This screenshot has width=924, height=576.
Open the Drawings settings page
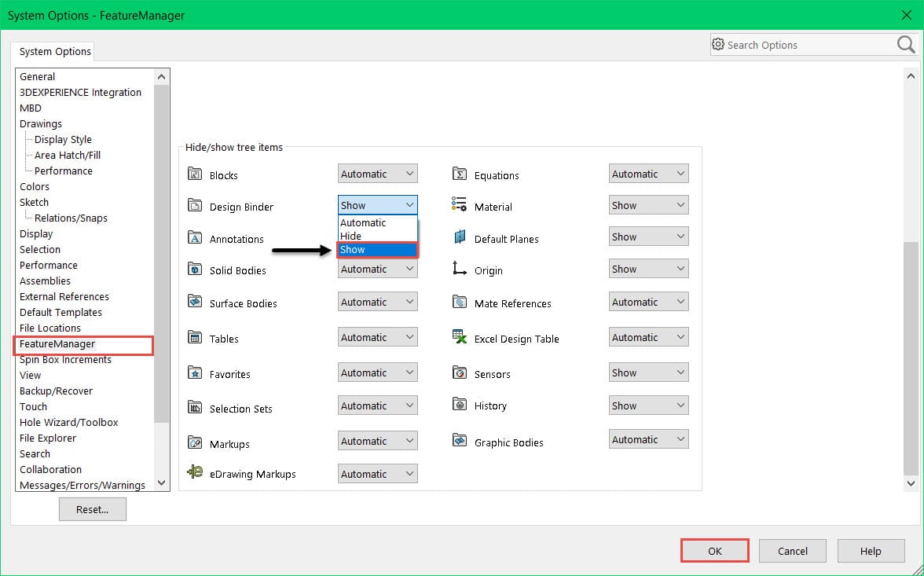pyautogui.click(x=42, y=123)
